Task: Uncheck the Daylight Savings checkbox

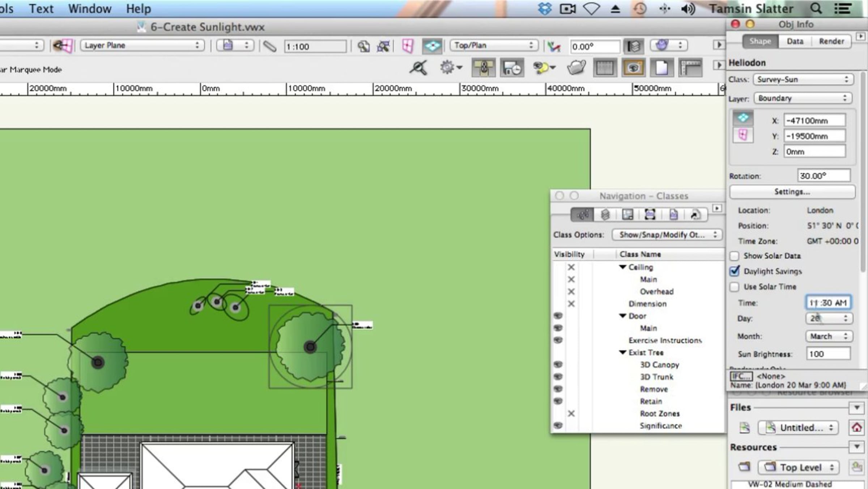Action: tap(734, 271)
